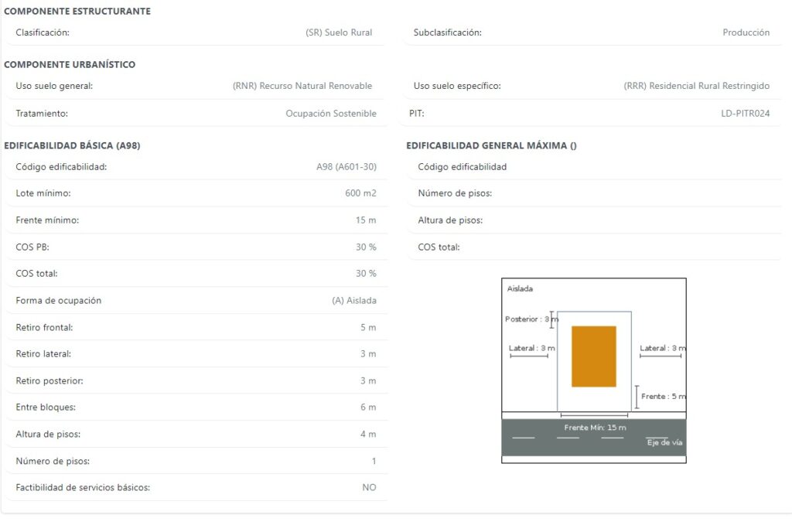Select the "COMPONENTE URBANÍSTICO" heading
The image size is (792, 532).
(x=70, y=65)
